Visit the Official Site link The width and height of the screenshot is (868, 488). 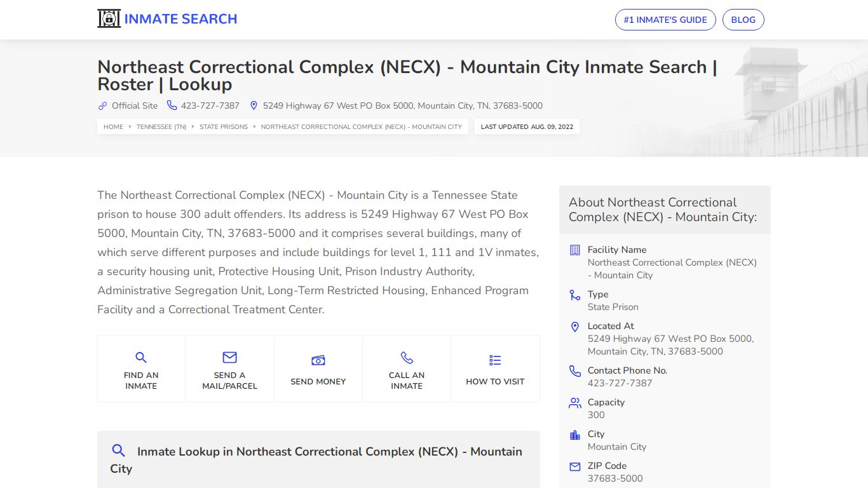(x=134, y=105)
